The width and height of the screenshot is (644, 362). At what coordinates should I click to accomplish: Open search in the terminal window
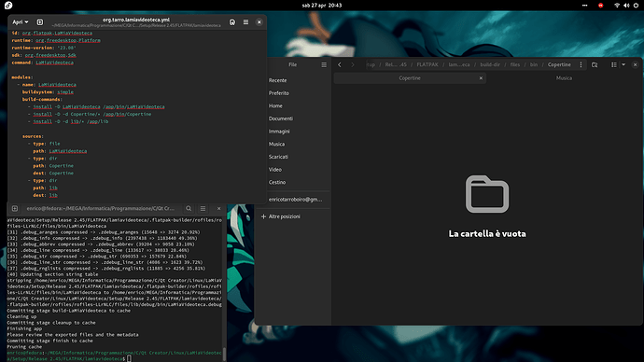189,208
